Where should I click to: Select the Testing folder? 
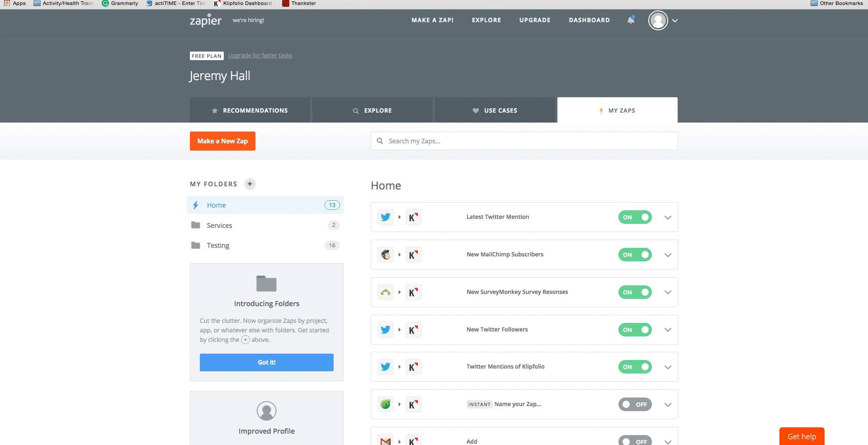coord(265,245)
